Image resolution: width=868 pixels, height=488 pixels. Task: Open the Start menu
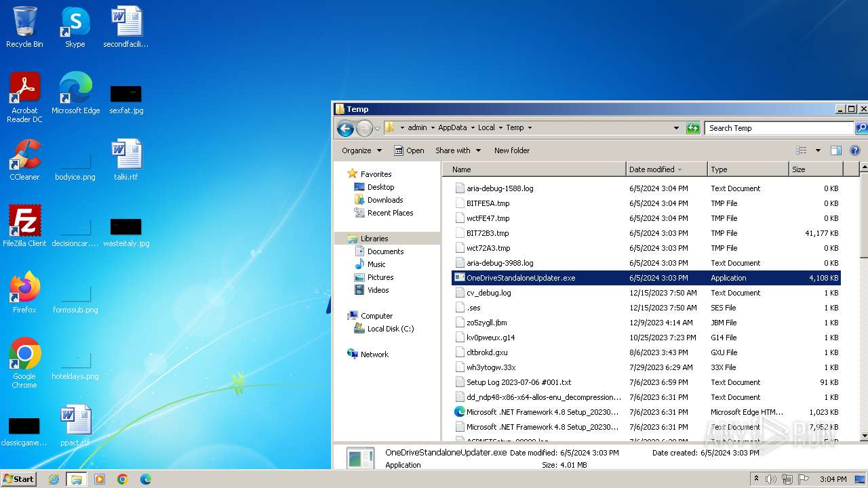pyautogui.click(x=19, y=479)
